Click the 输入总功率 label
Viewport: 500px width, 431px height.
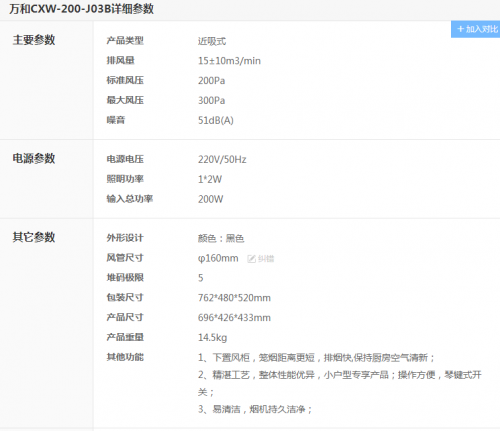[130, 199]
